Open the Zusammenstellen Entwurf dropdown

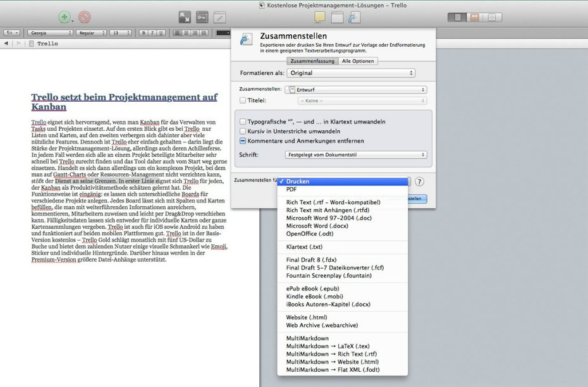pyautogui.click(x=355, y=90)
